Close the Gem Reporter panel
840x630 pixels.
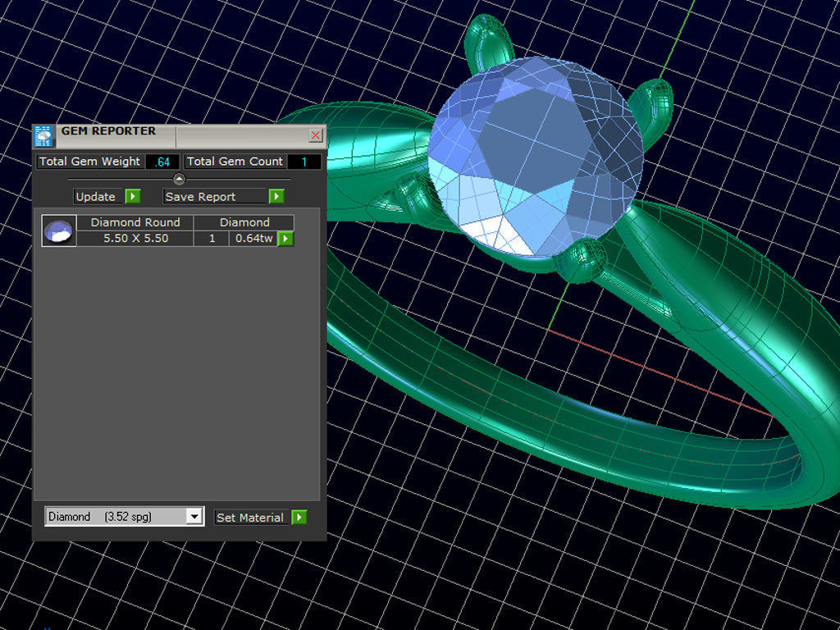(316, 135)
